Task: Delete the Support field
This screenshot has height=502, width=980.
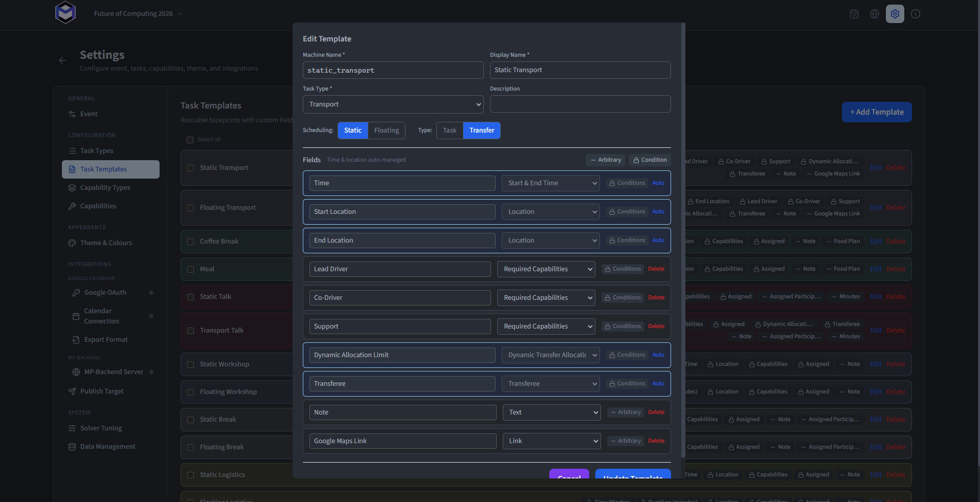Action: [656, 326]
